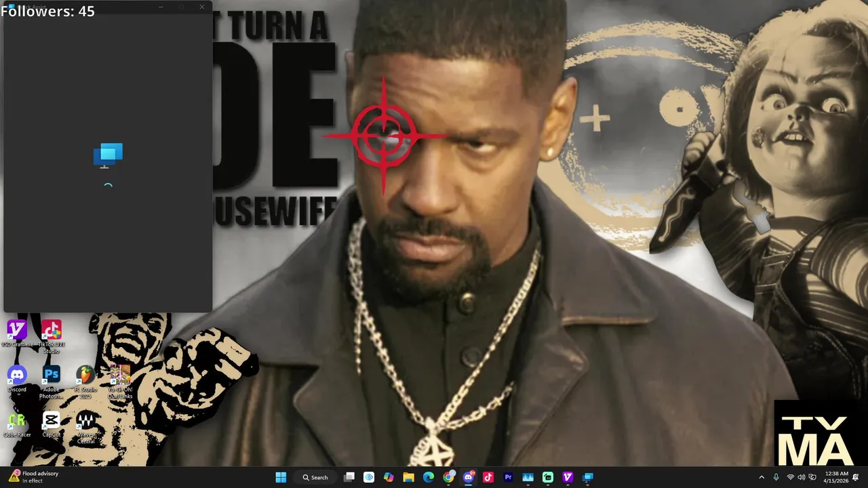Show hidden system tray icons
Image resolution: width=868 pixels, height=488 pixels.
[x=762, y=477]
